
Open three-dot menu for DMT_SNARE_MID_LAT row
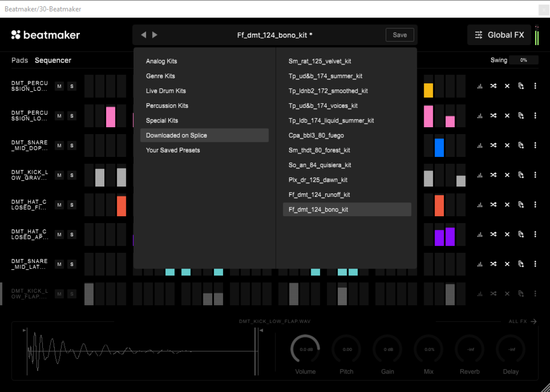click(x=535, y=264)
